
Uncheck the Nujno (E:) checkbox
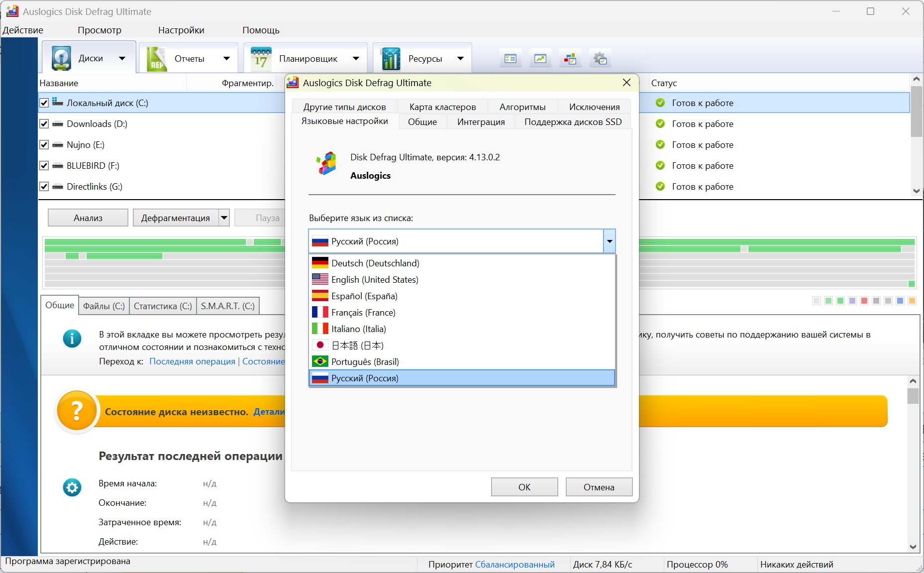(44, 145)
